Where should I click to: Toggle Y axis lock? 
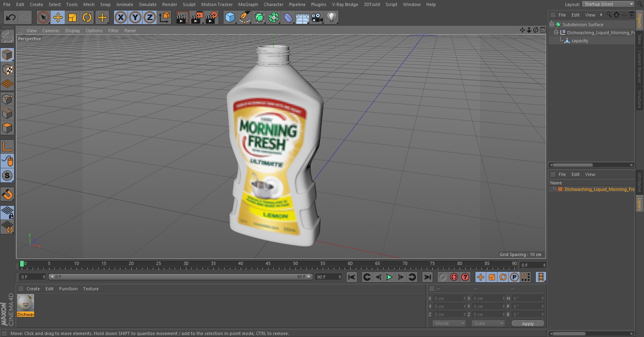pos(135,17)
